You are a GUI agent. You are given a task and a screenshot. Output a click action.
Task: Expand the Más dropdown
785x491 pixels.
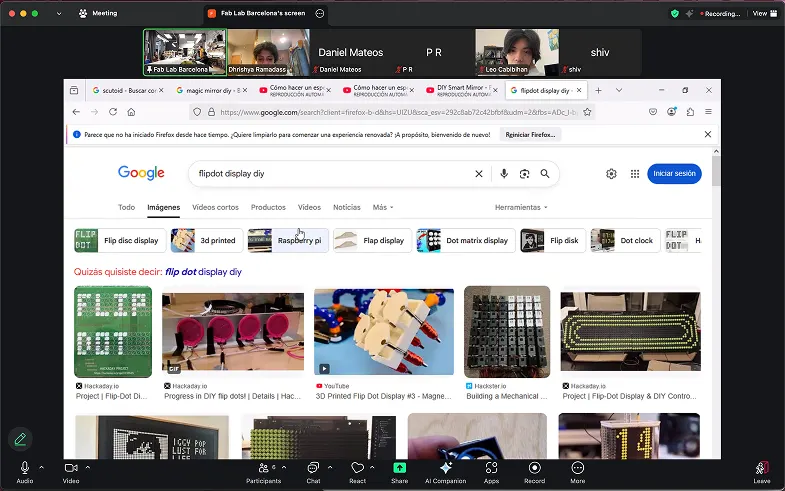pyautogui.click(x=383, y=207)
